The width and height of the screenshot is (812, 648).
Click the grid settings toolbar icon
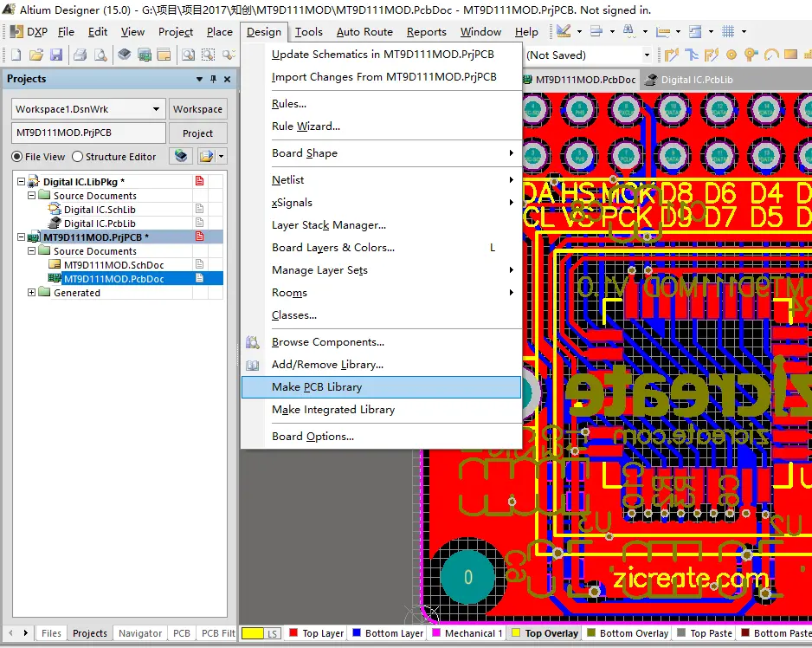(729, 32)
